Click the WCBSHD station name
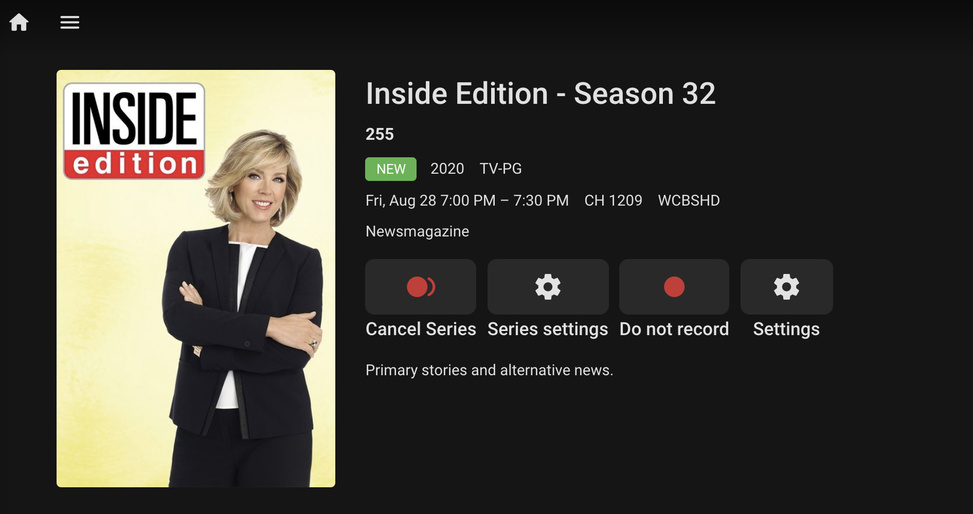 point(689,201)
